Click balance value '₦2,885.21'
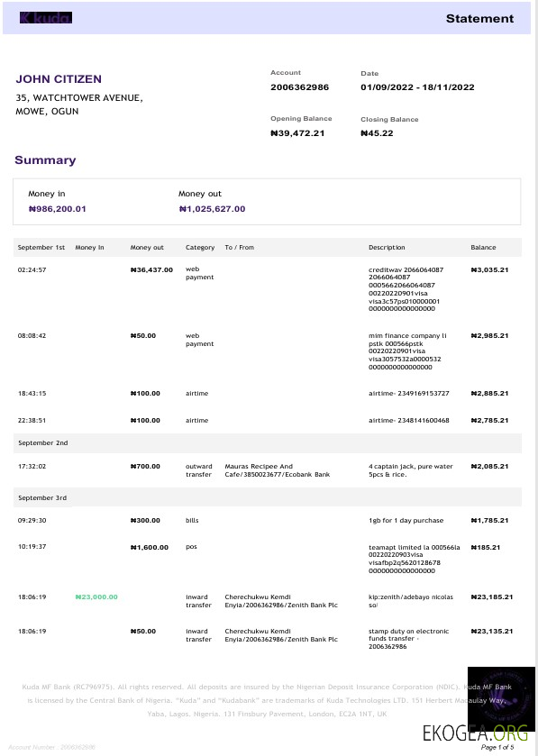Screen dimensions: 538x756 (489, 394)
